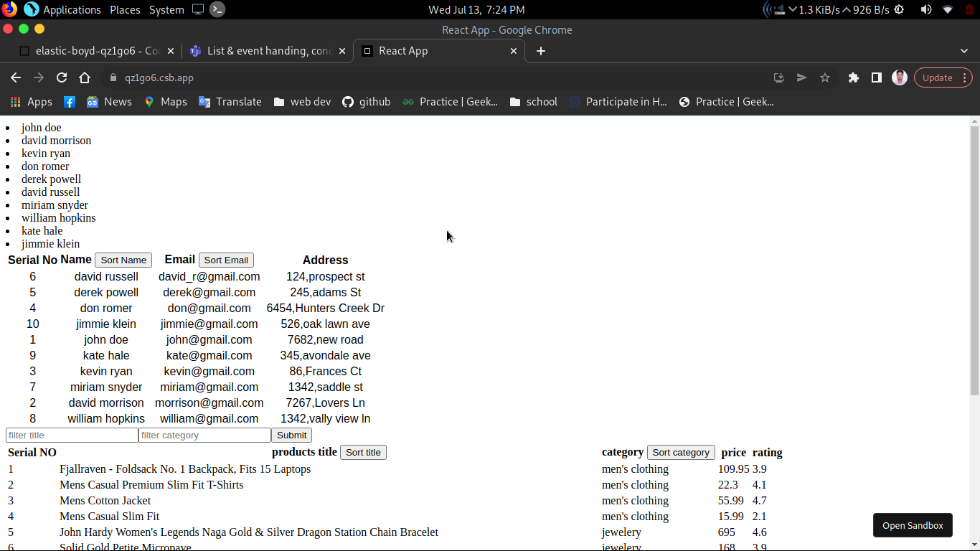This screenshot has width=980, height=551.
Task: Open the github bookmark
Action: (x=367, y=102)
